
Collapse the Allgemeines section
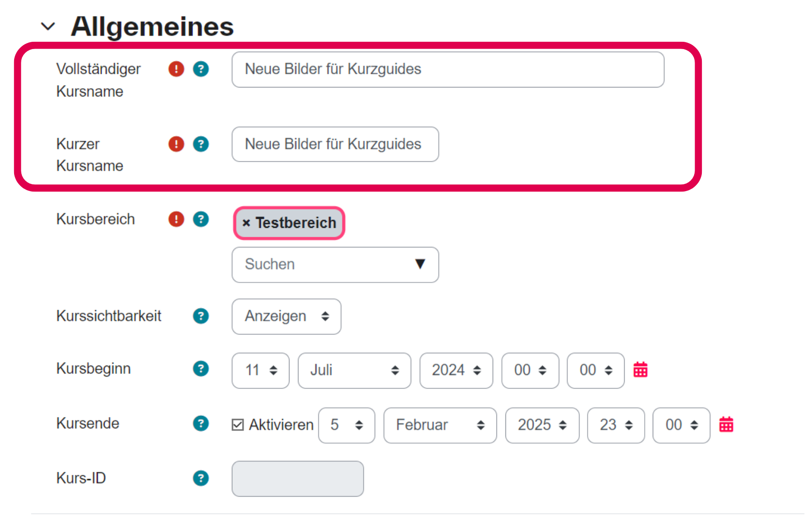48,26
